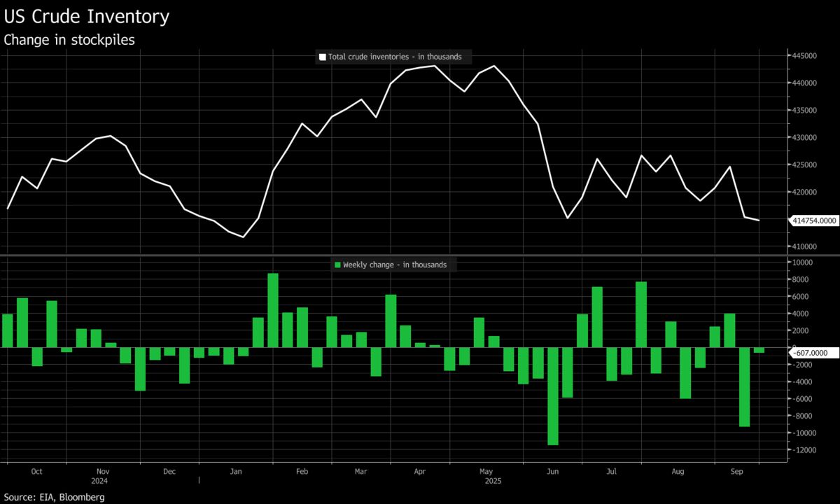The height and width of the screenshot is (504, 840).
Task: Select the Jan label on the time axis
Action: [x=236, y=472]
